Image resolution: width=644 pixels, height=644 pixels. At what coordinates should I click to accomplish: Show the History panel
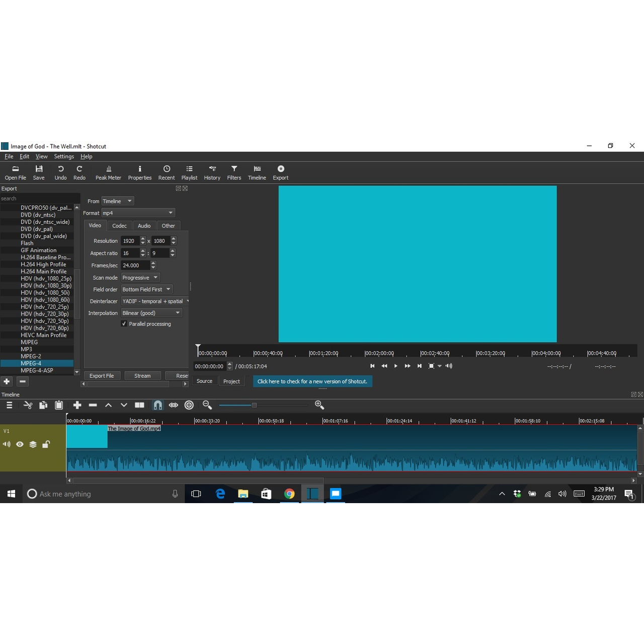(x=212, y=172)
